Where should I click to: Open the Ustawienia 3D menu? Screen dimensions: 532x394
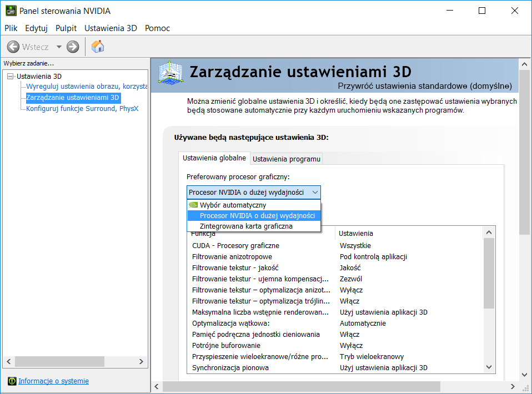click(x=111, y=28)
